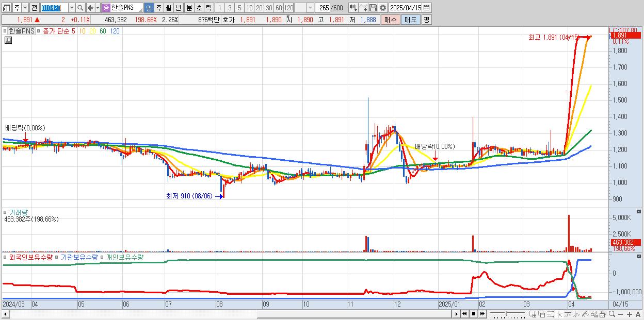Click the magnifier zoom icon in bottom toolbar

612,314
